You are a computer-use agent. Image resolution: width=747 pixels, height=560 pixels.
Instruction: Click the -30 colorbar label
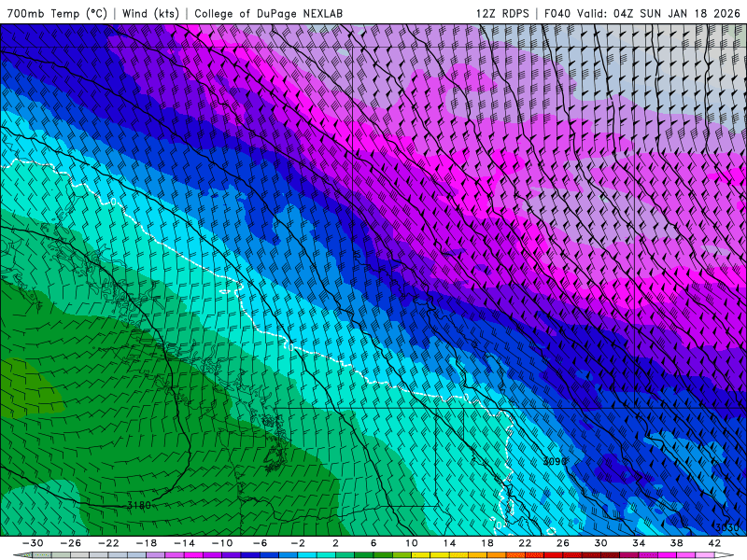click(33, 543)
